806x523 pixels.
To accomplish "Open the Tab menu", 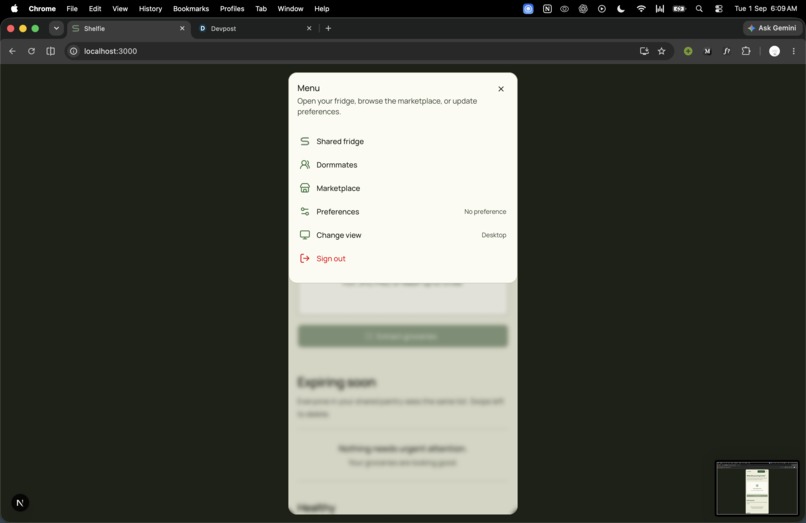I will [x=261, y=8].
